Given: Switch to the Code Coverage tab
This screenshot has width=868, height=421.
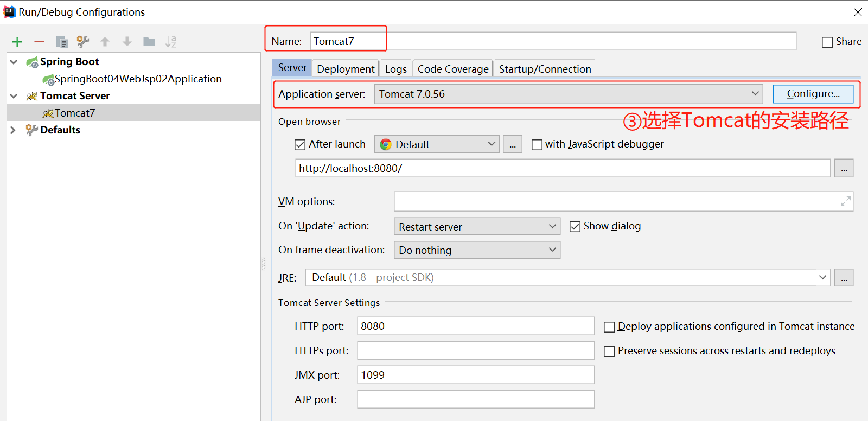Looking at the screenshot, I should 453,69.
